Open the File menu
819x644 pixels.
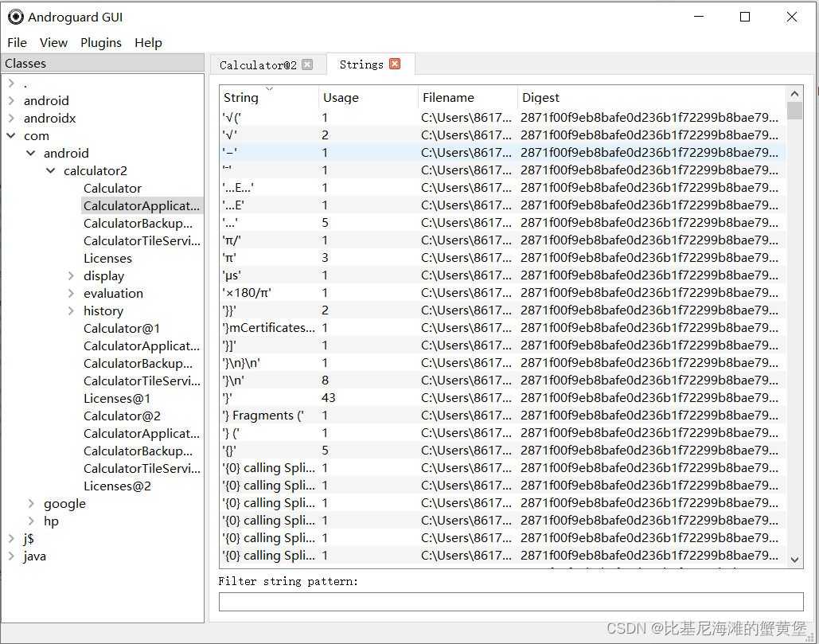(17, 42)
